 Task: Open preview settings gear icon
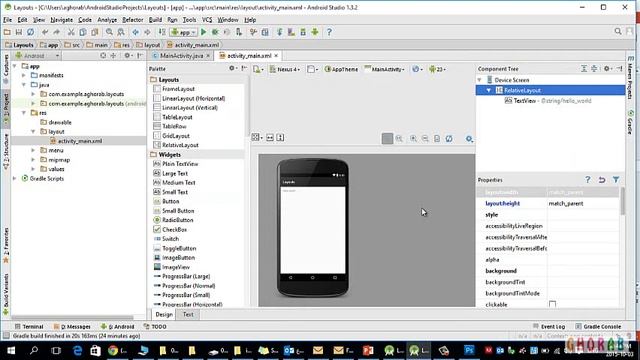point(469,139)
